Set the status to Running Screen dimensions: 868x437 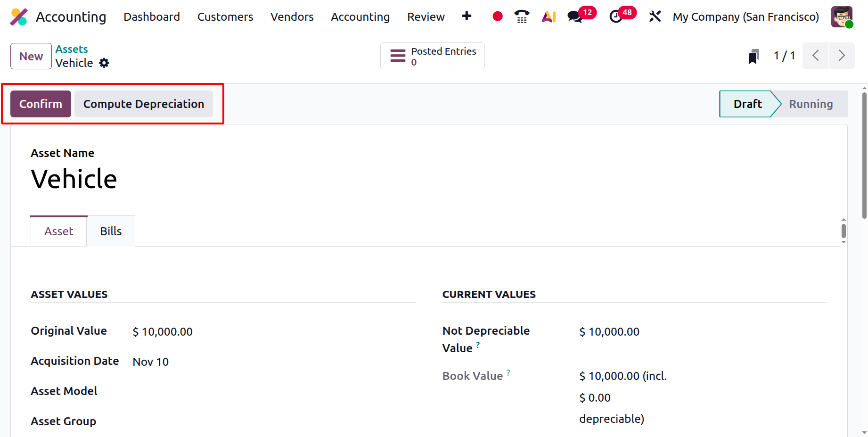(811, 104)
